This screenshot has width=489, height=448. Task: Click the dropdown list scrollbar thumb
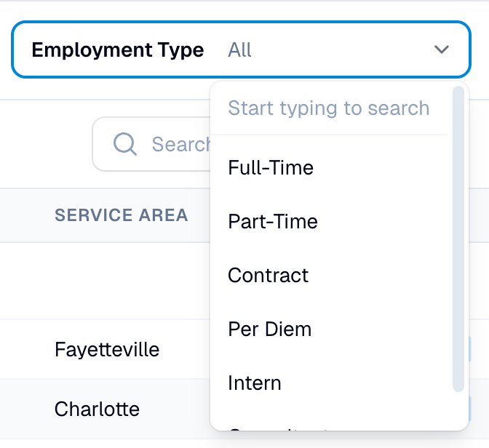458,239
